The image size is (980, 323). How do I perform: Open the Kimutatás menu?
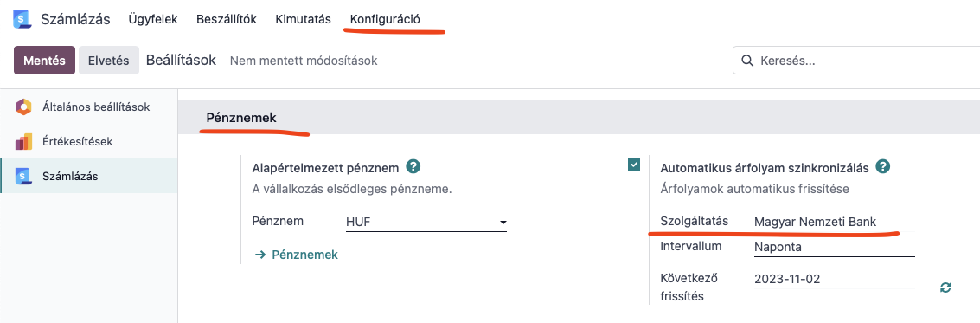(x=303, y=19)
